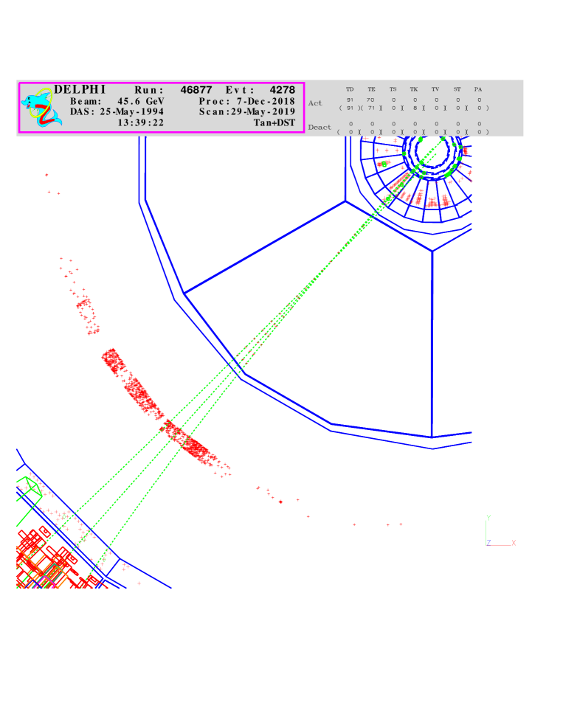Click the 'Act' row label
The width and height of the screenshot is (563, 728).
pos(315,103)
